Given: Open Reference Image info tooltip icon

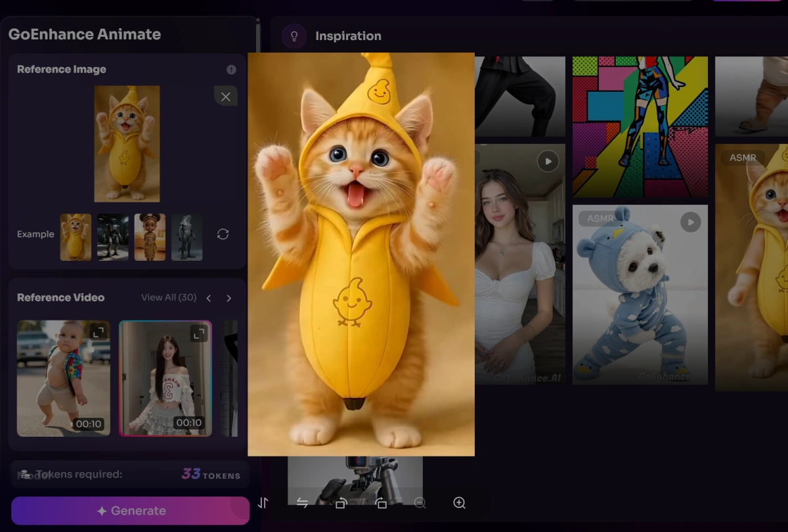Looking at the screenshot, I should pos(231,70).
